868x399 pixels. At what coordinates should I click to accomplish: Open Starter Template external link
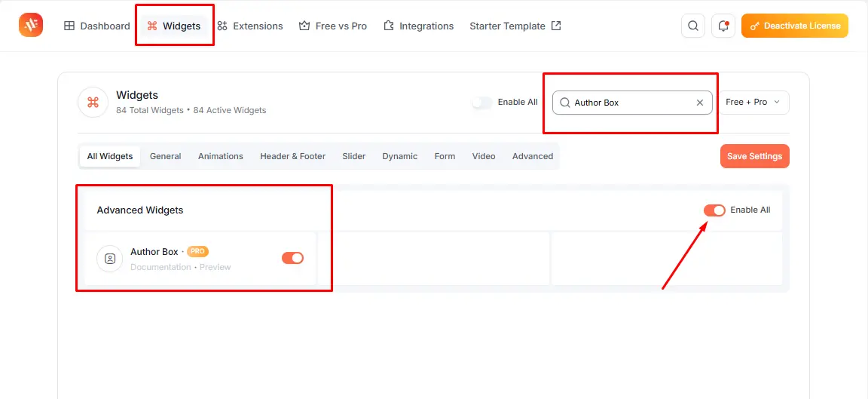[x=515, y=26]
